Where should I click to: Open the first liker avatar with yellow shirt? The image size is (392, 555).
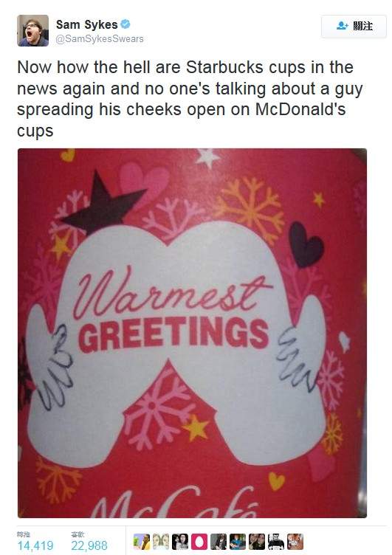142,542
